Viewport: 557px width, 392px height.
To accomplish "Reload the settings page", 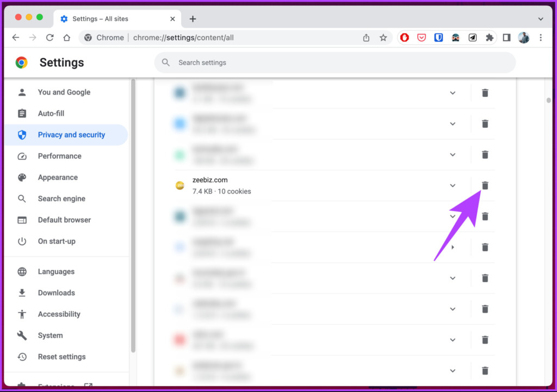I will 49,38.
